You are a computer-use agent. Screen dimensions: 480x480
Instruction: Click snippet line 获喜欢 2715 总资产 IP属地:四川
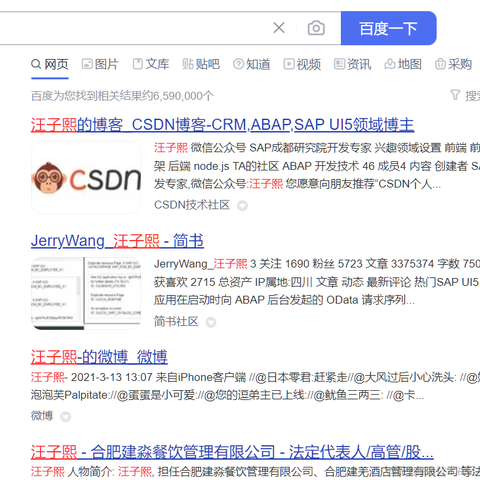tap(317, 282)
